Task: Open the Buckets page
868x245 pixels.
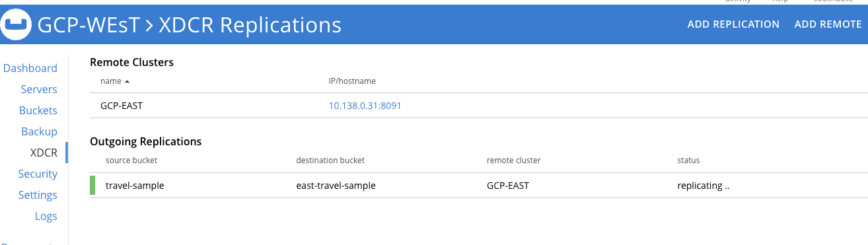Action: pos(38,110)
